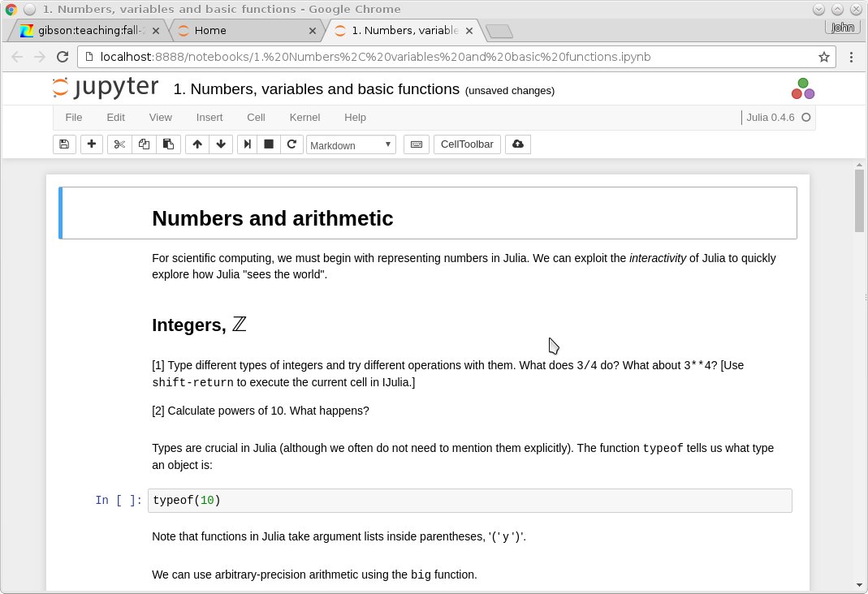Click the save notebook icon
The height and width of the screenshot is (594, 868).
pyautogui.click(x=64, y=144)
